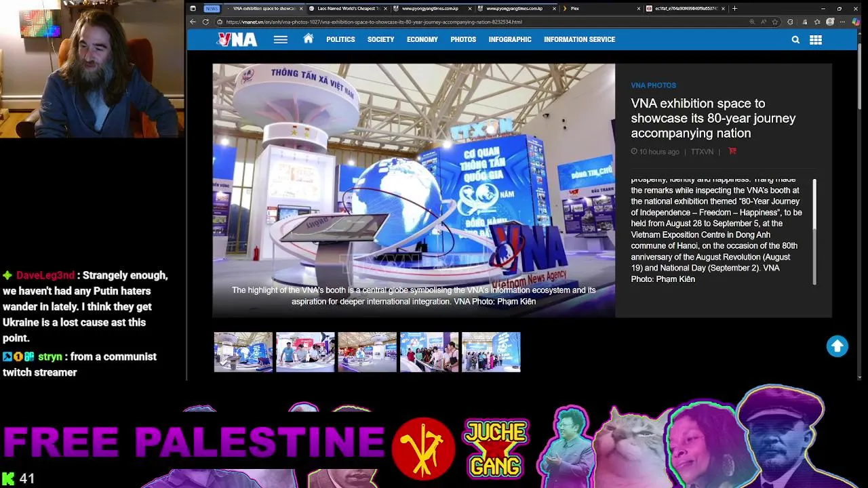Open the PHOTOS menu item
Screen dimensions: 868x488
[x=463, y=39]
